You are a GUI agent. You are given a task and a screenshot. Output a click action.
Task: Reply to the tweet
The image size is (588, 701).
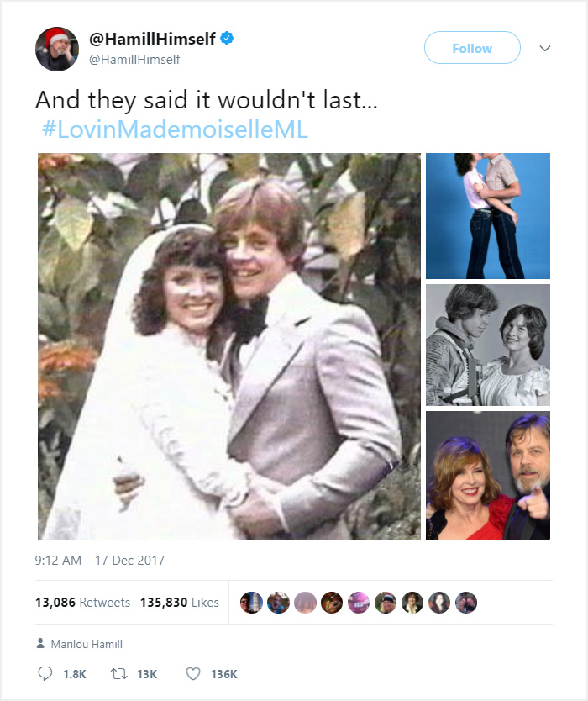[43, 673]
